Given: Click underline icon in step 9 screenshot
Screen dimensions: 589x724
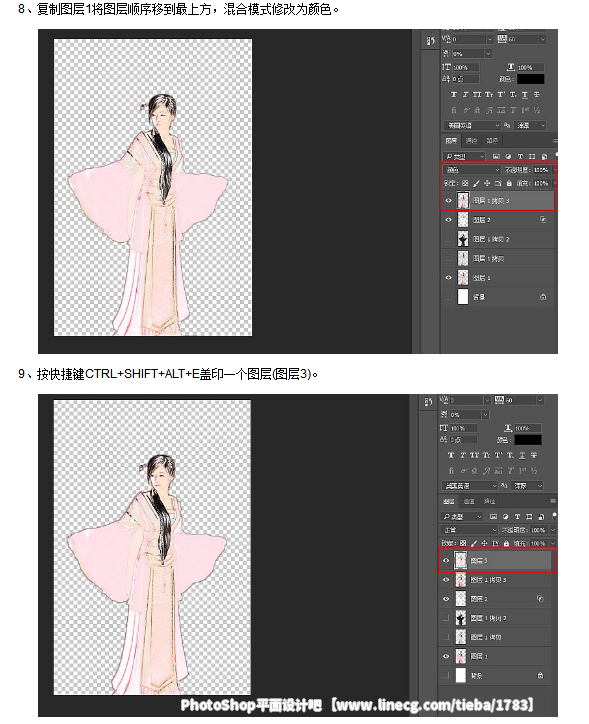Looking at the screenshot, I should pos(522,455).
